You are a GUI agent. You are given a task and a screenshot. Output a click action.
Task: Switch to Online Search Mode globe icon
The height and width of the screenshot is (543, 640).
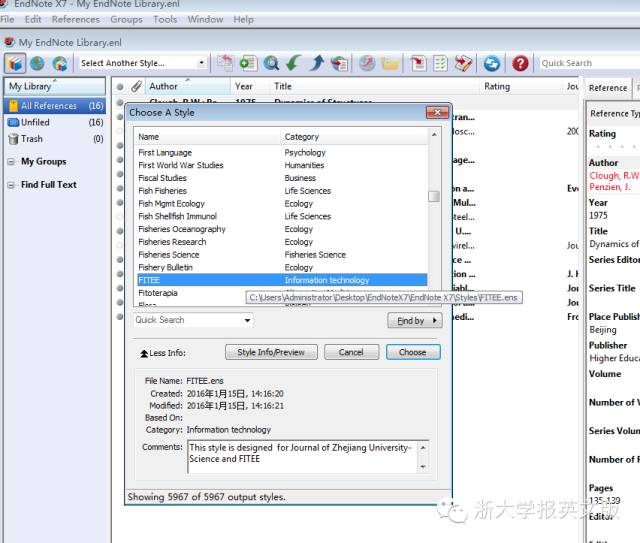click(37, 63)
